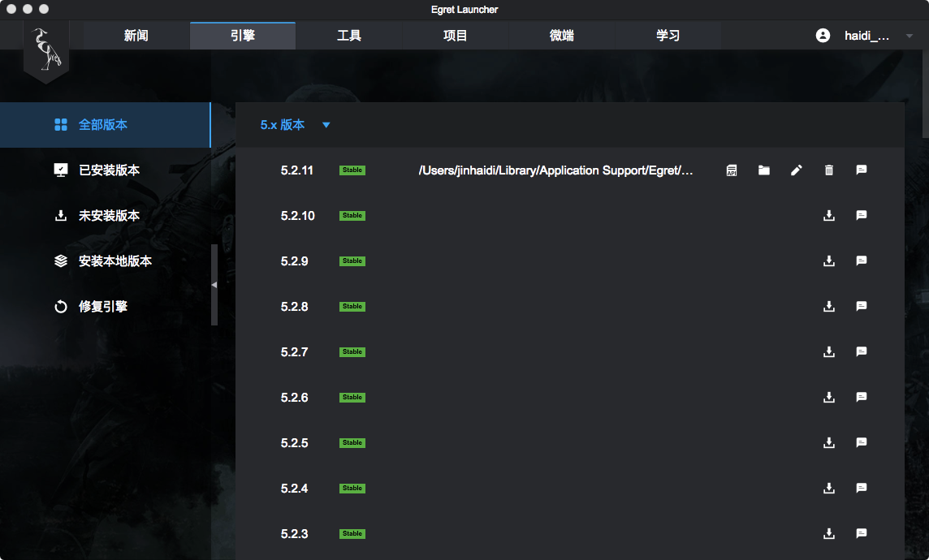Download engine version 5.2.4

click(829, 489)
